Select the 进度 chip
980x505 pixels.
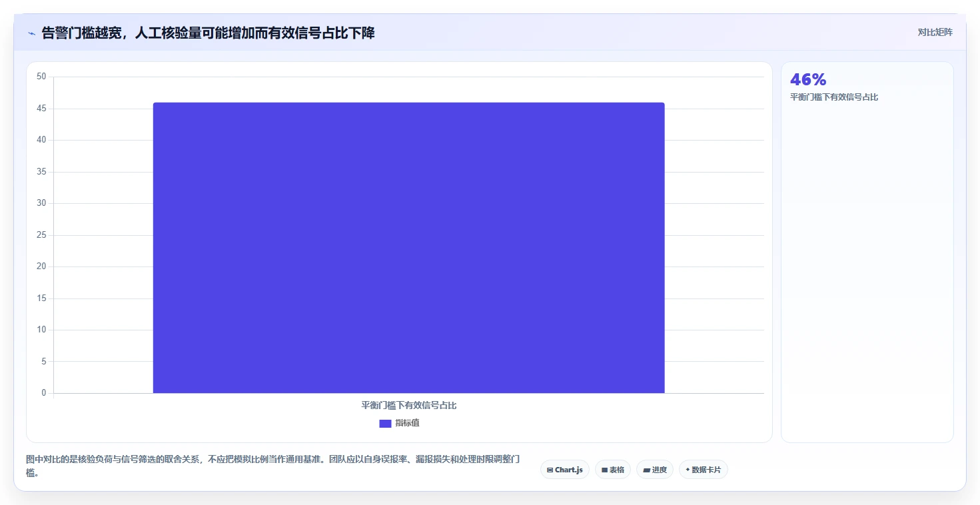tap(655, 470)
